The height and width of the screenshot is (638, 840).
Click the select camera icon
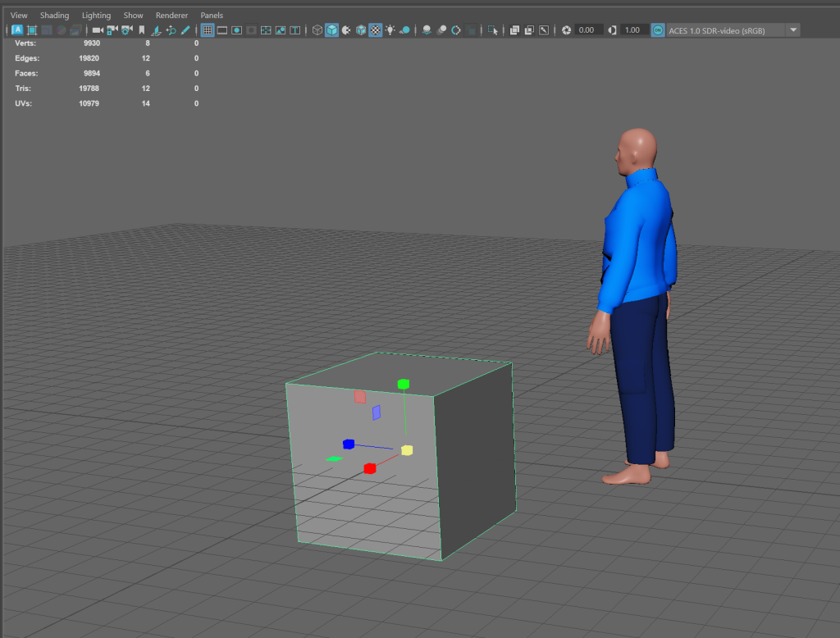[x=98, y=30]
